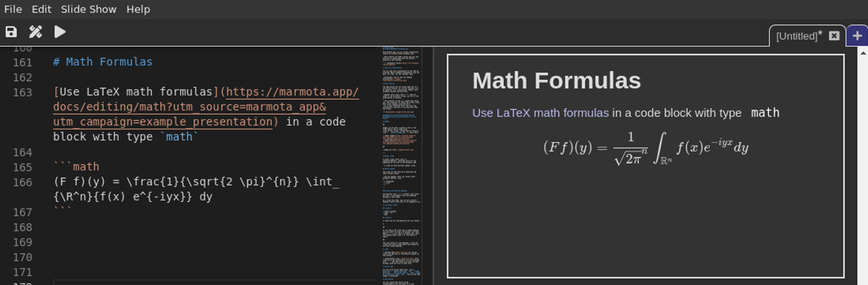This screenshot has height=285, width=868.
Task: Click line number 161 in the gutter
Action: coord(23,62)
